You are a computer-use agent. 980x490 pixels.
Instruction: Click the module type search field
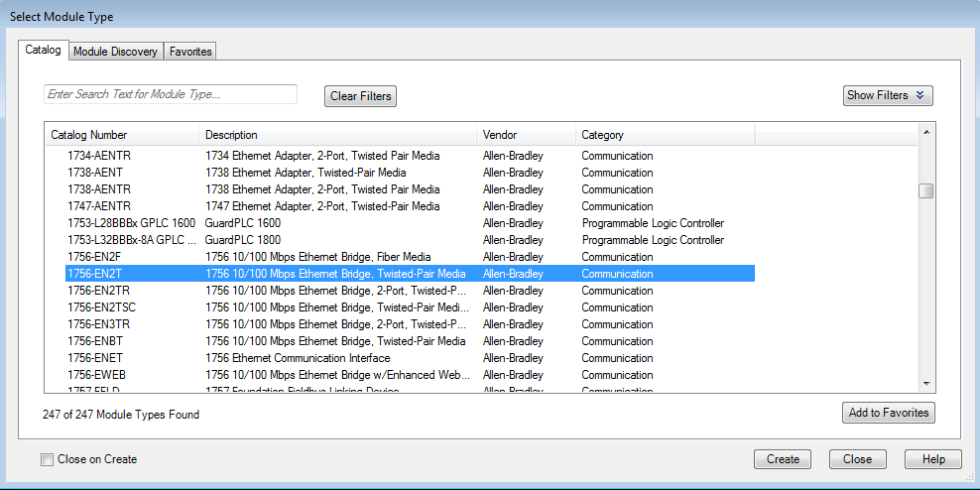pyautogui.click(x=171, y=94)
